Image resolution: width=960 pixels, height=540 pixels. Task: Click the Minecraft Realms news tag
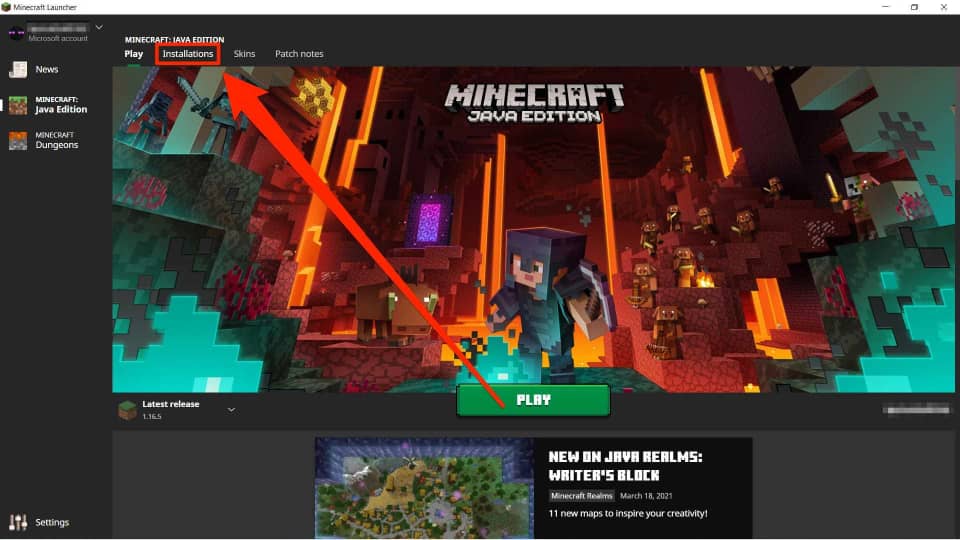[x=582, y=496]
